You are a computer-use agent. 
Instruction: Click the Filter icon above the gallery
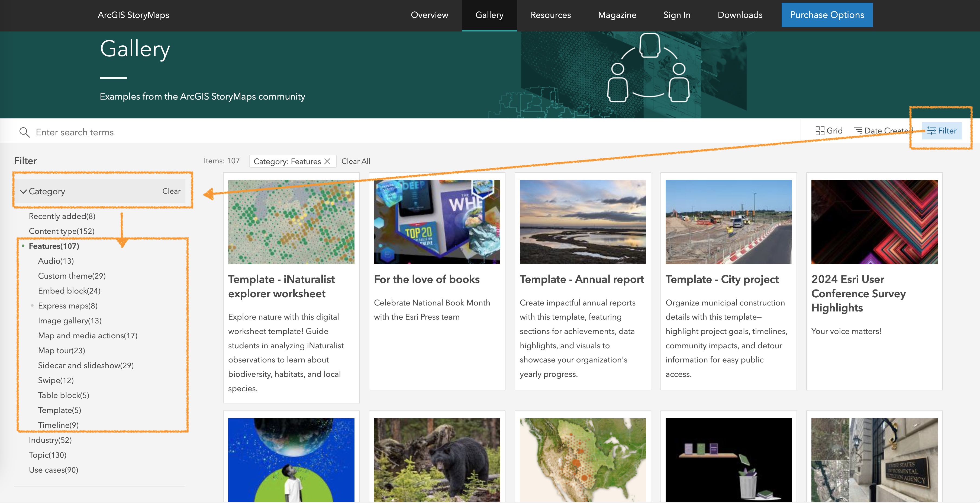[x=942, y=130]
